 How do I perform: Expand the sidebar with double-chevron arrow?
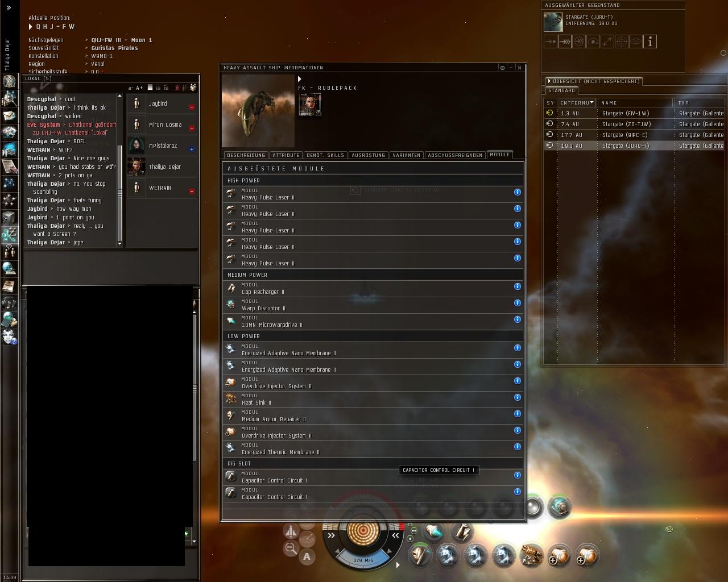click(9, 8)
